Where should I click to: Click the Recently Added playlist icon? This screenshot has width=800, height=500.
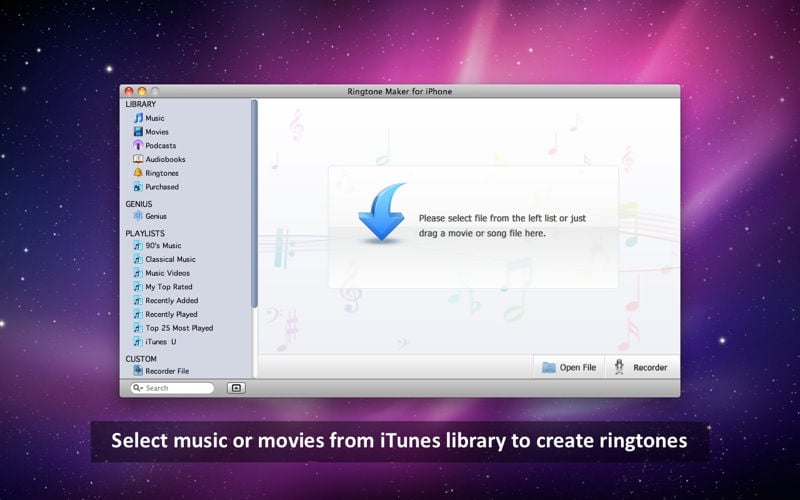(x=138, y=301)
